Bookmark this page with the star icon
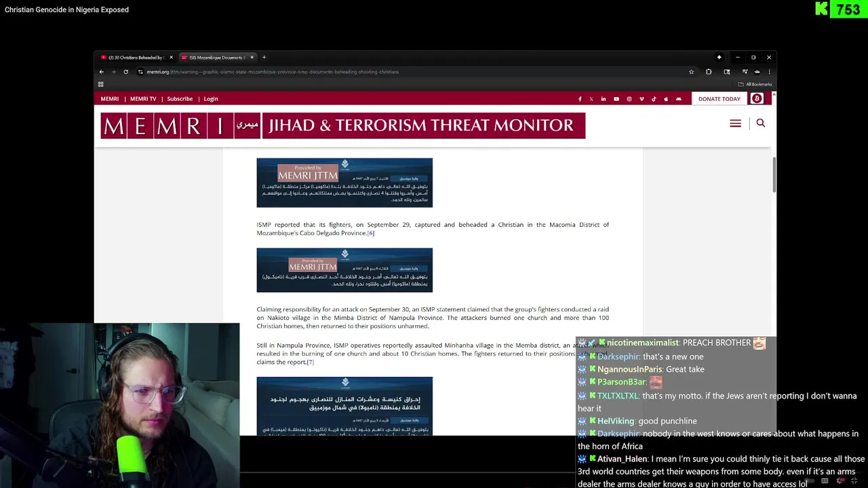Viewport: 868px width, 488px height. click(691, 72)
